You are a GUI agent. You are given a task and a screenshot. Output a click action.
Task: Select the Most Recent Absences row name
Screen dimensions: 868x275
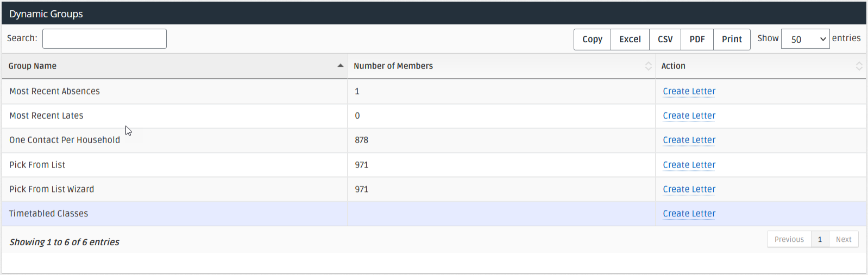tap(54, 91)
